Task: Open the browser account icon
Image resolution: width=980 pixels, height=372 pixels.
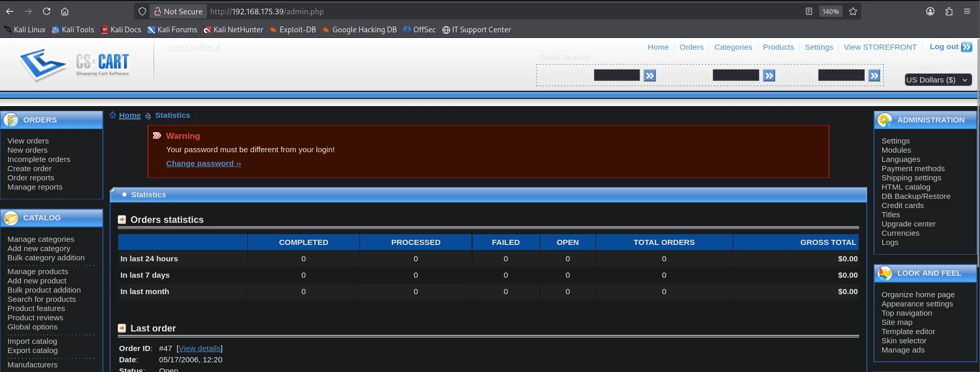Action: pyautogui.click(x=930, y=11)
